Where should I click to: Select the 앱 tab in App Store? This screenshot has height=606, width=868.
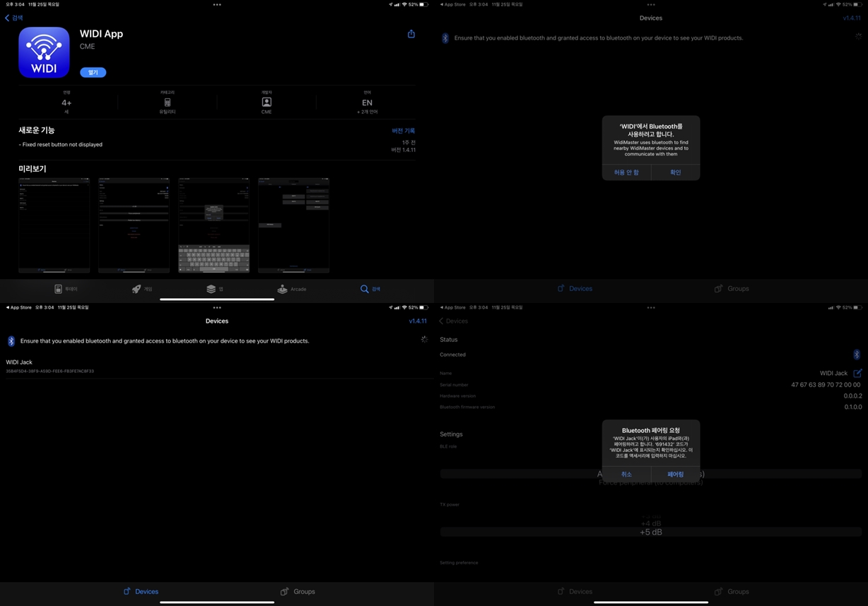point(215,289)
